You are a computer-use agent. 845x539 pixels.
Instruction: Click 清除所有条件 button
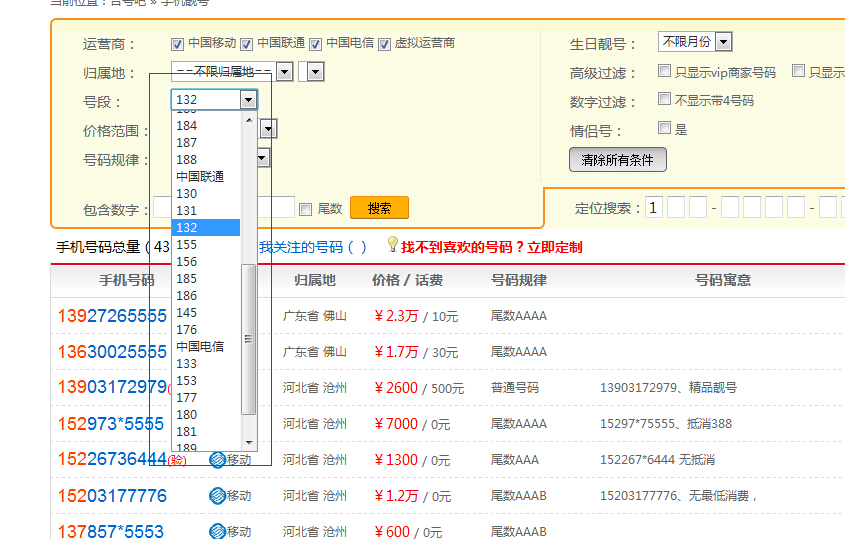(x=618, y=160)
